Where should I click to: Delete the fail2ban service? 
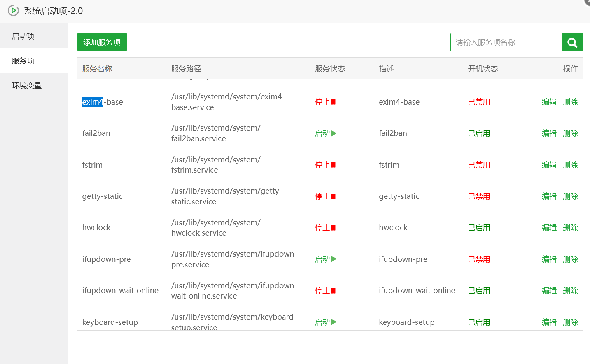click(570, 133)
